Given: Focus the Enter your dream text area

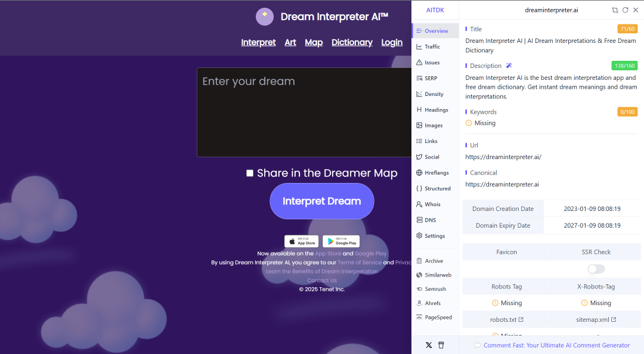Looking at the screenshot, I should coord(304,112).
